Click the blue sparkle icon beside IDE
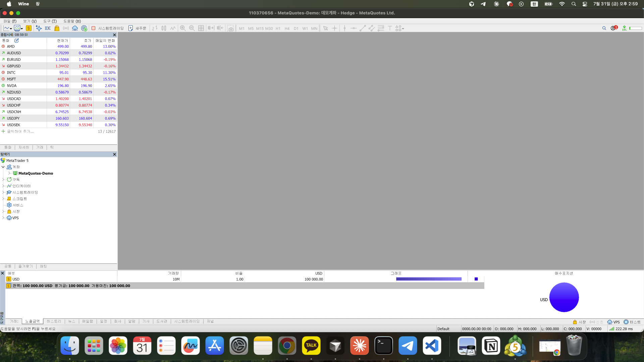The height and width of the screenshot is (362, 644). pyautogui.click(x=39, y=28)
